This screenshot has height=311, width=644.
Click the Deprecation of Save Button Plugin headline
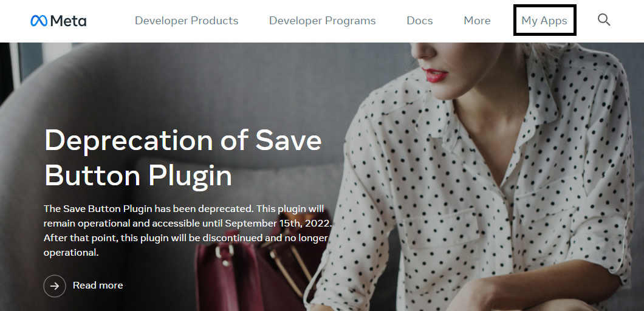[183, 158]
